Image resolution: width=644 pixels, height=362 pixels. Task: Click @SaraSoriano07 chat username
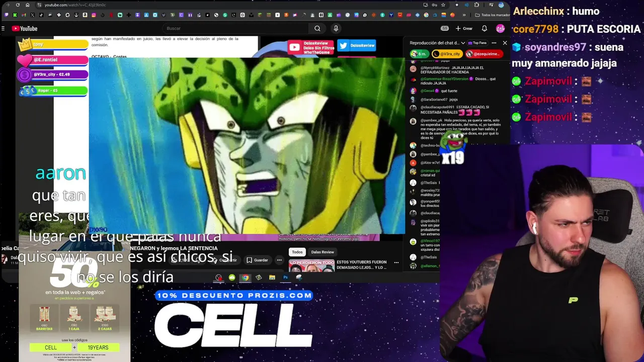[x=434, y=100]
